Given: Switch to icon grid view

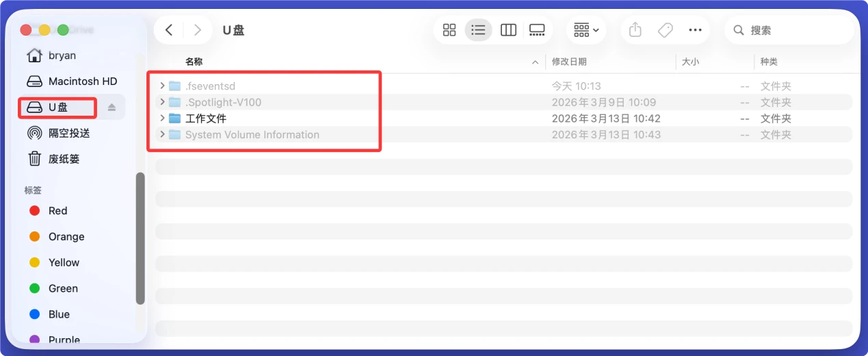Looking at the screenshot, I should [449, 30].
